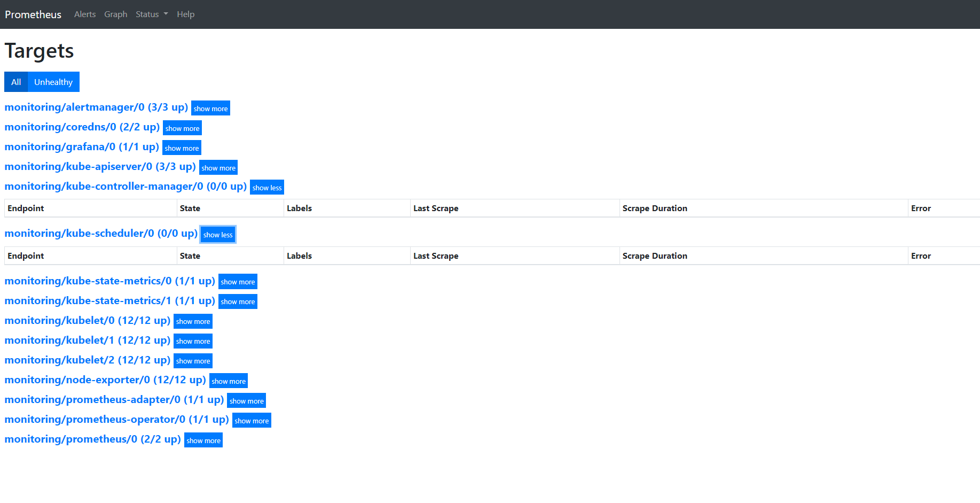Expand coredns/0 with show more
Viewport: 980px width, 503px height.
[182, 128]
